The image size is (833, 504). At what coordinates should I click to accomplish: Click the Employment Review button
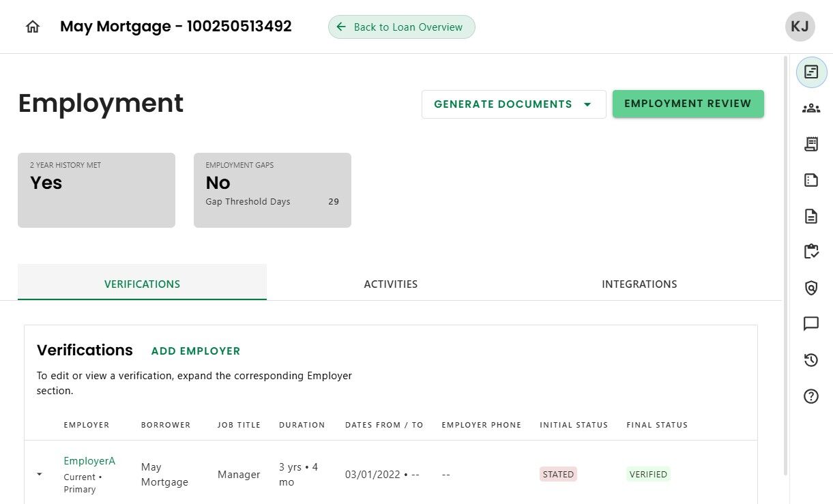688,104
